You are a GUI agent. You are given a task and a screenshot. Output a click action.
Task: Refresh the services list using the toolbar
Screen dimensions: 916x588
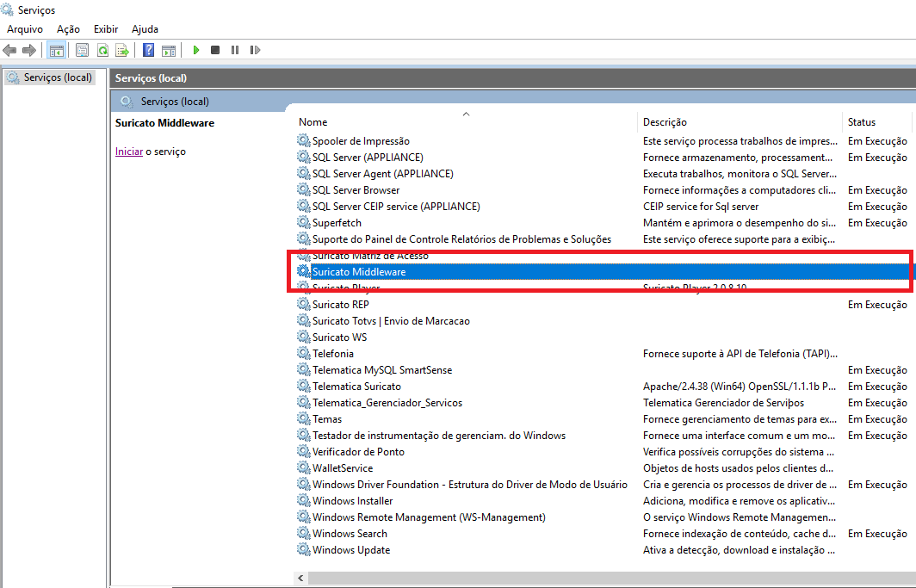click(x=102, y=50)
